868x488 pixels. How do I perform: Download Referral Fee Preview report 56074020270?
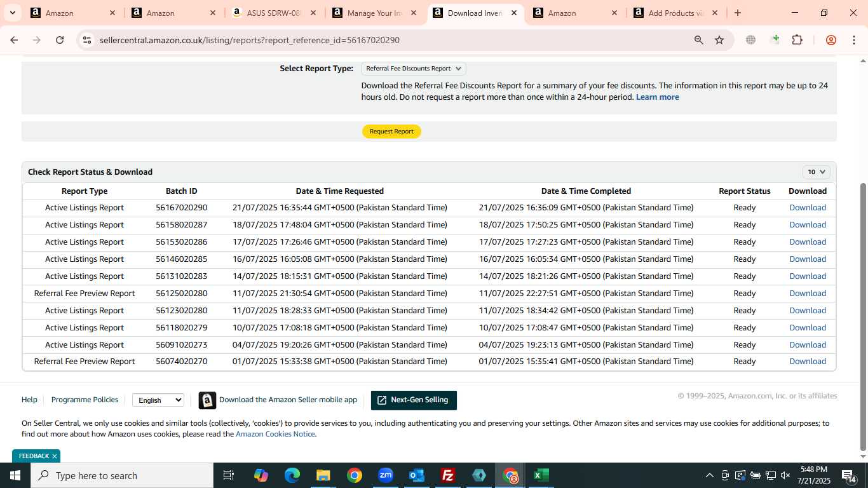[x=808, y=362]
